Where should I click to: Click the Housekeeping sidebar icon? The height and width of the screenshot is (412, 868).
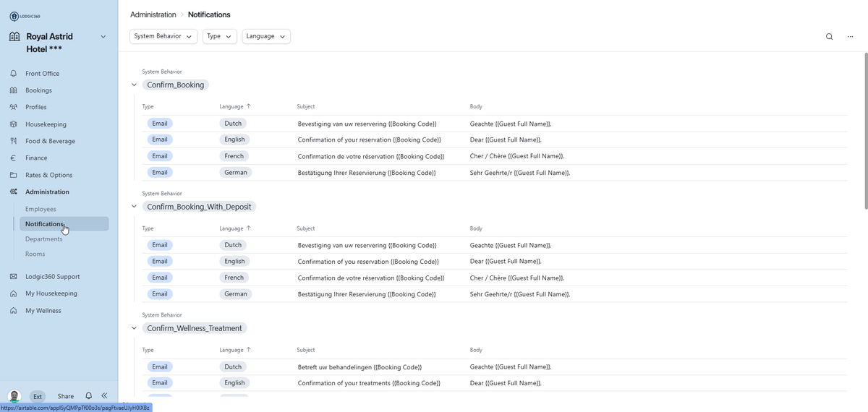(x=13, y=124)
